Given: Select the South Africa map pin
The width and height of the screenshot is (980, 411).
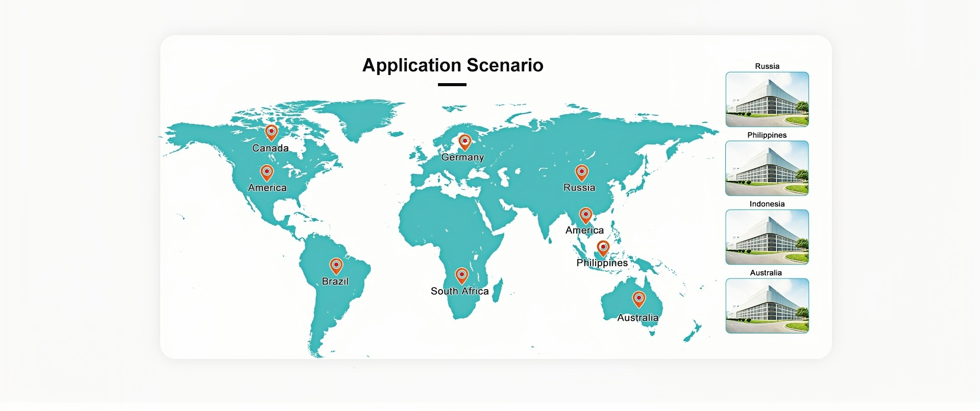Looking at the screenshot, I should (x=461, y=275).
